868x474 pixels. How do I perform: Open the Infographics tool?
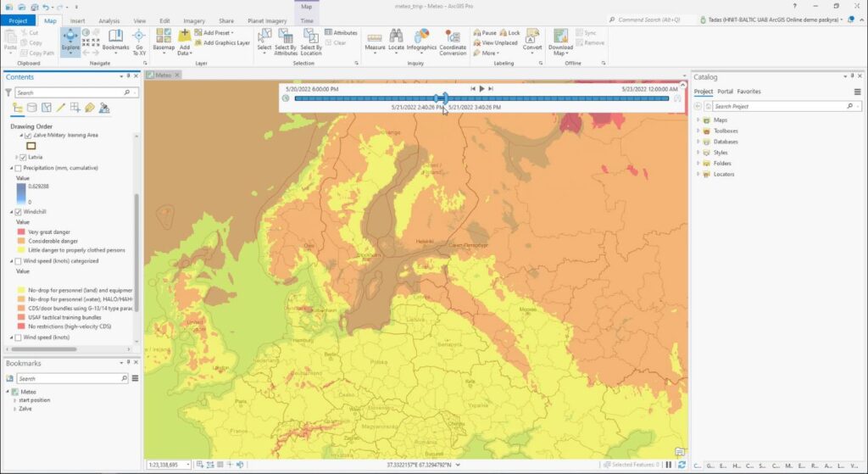(x=421, y=38)
